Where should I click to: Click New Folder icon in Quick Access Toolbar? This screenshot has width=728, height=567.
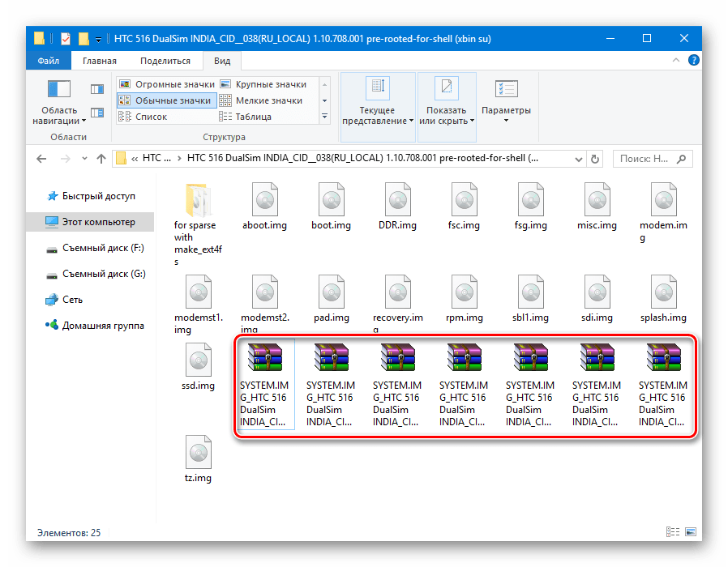pos(84,39)
